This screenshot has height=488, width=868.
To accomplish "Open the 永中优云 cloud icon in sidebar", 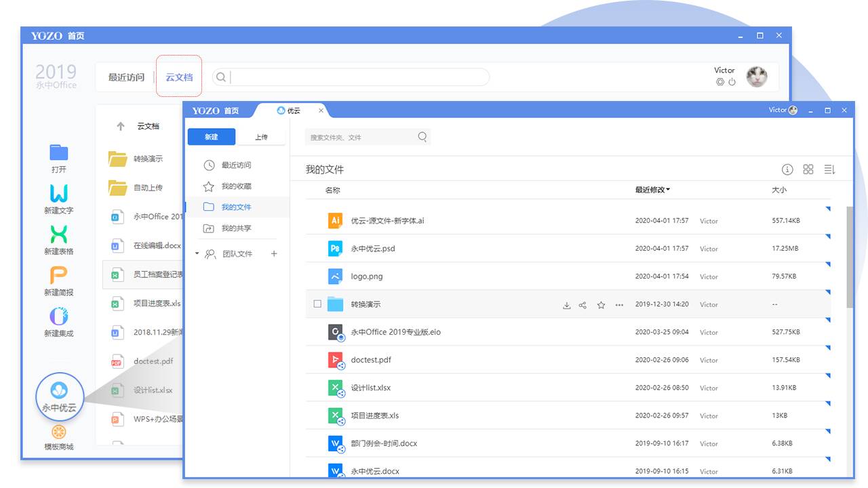I will (59, 392).
